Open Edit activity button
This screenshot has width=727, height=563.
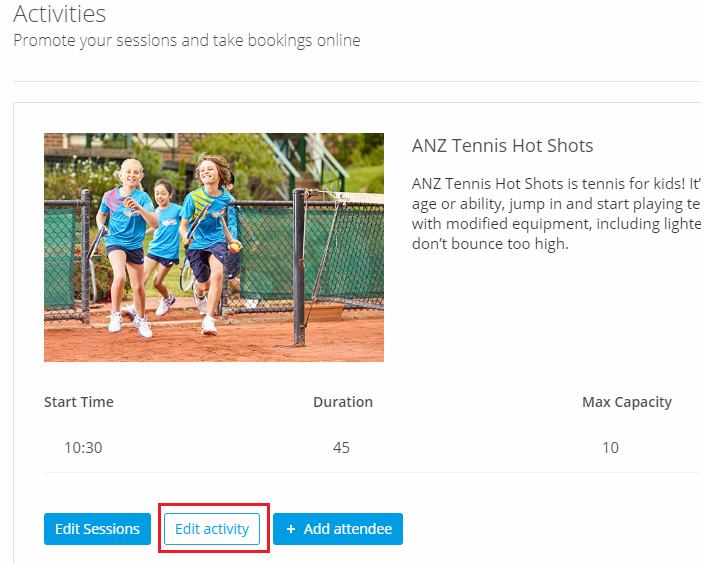(x=212, y=529)
